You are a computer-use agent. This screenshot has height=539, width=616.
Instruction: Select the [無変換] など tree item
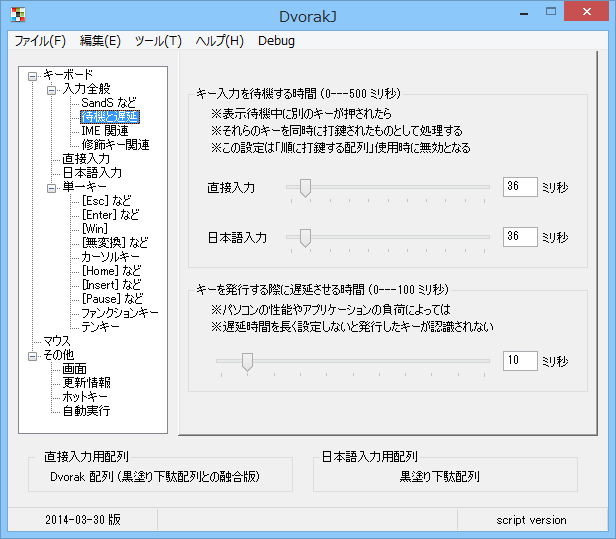coord(115,243)
